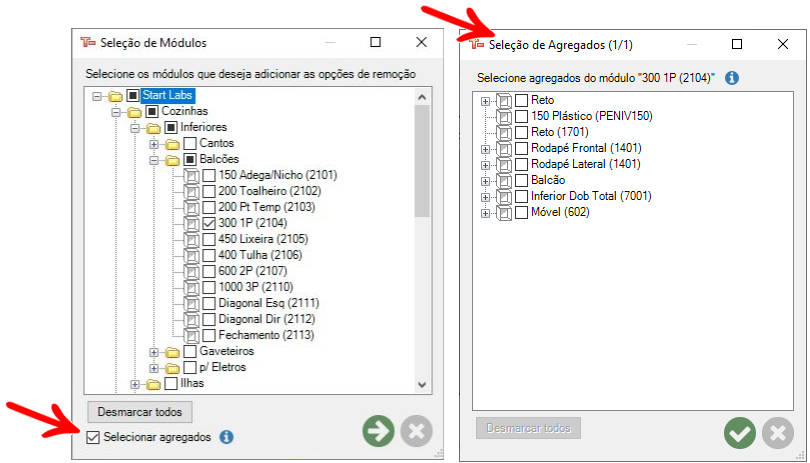Click Desmarcar todos in Seleção de Agregados
This screenshot has width=810, height=463.
coord(528,428)
